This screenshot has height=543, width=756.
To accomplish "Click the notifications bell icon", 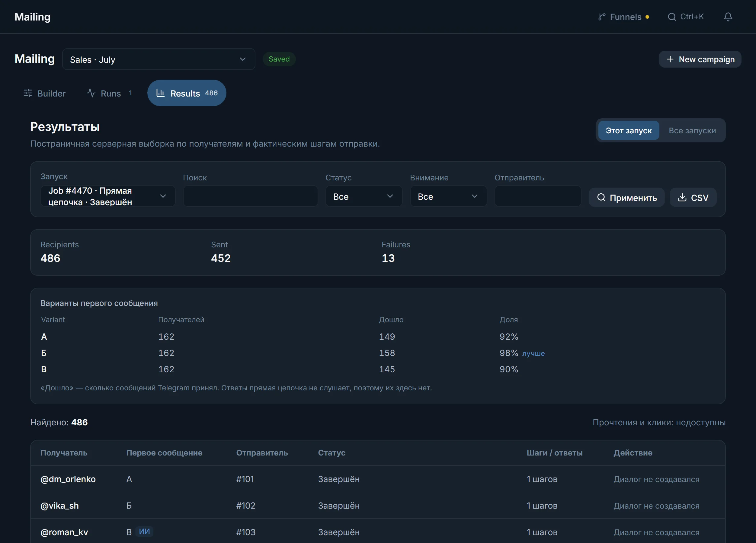I will point(728,17).
